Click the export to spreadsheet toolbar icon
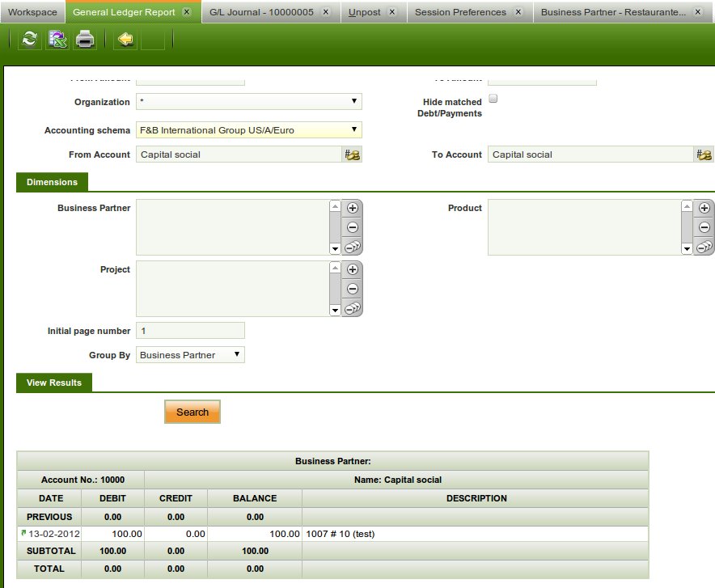This screenshot has height=588, width=715. (x=57, y=39)
